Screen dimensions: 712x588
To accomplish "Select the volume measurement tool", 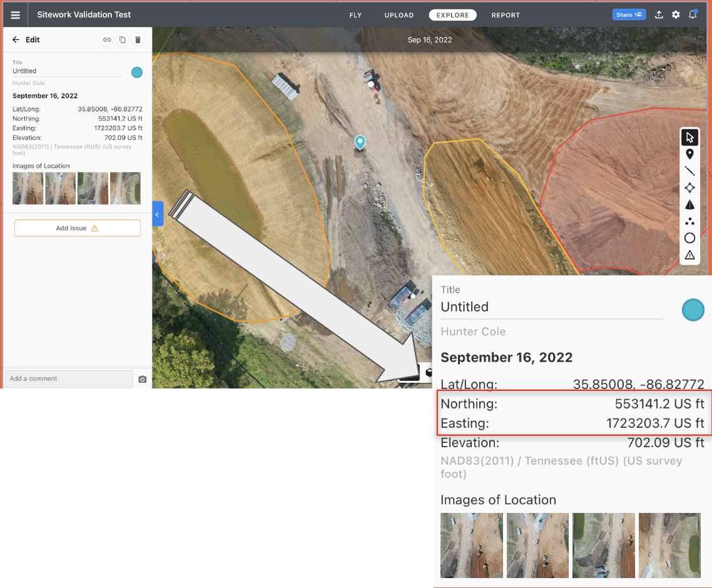I will [689, 204].
